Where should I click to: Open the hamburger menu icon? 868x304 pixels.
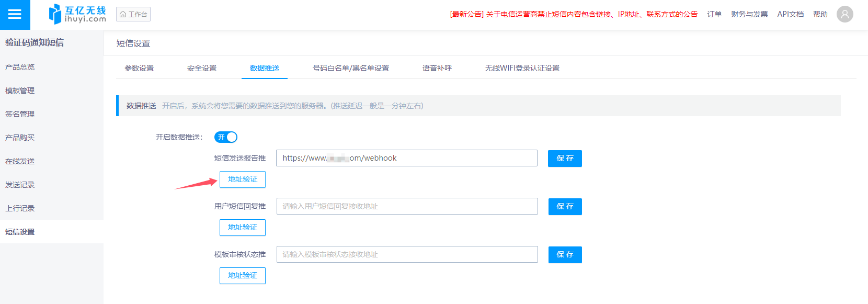pyautogui.click(x=15, y=14)
